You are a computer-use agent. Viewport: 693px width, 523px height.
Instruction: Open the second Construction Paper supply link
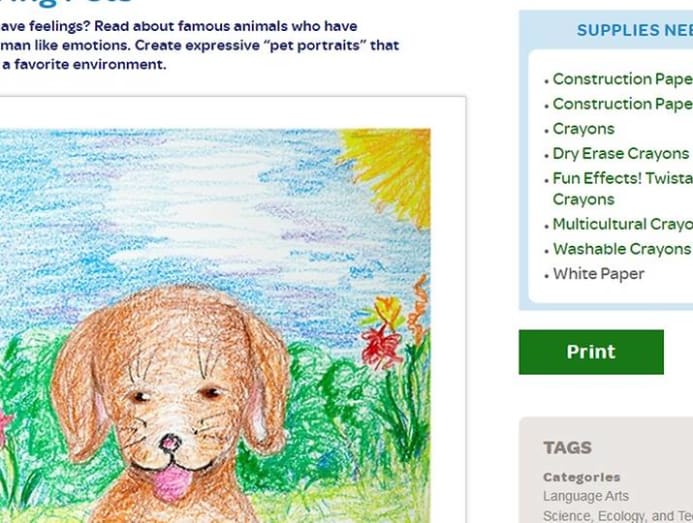coord(623,104)
